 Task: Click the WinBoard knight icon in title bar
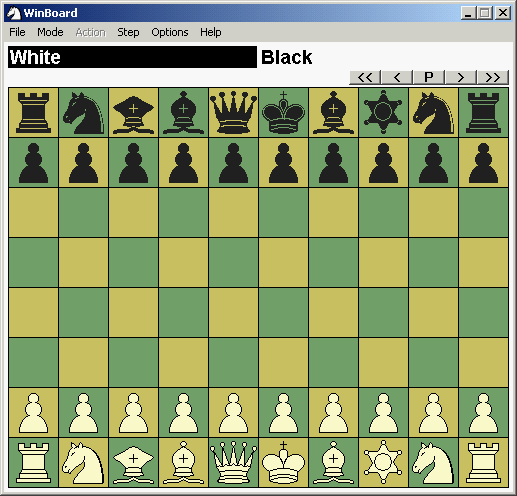tap(14, 13)
